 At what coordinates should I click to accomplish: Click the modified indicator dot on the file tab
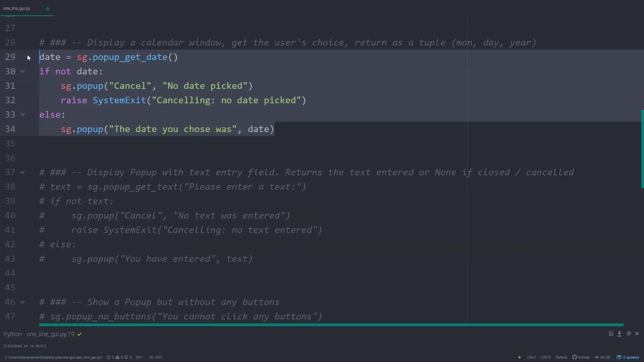(x=47, y=8)
